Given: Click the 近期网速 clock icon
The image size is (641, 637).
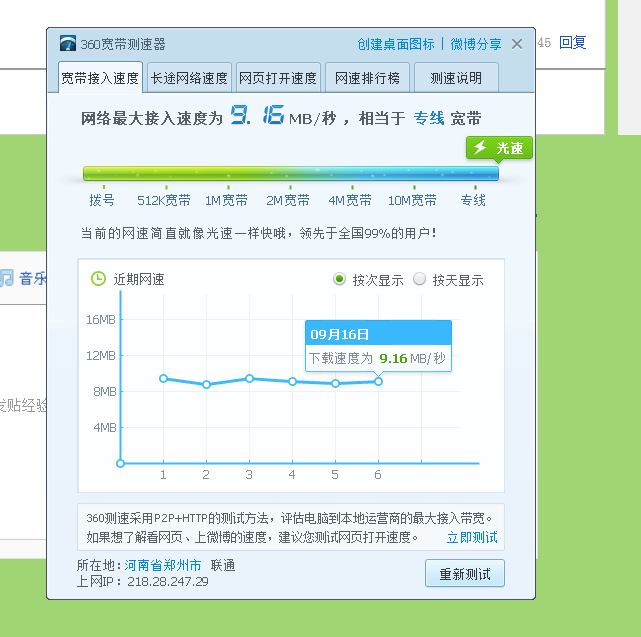Looking at the screenshot, I should tap(98, 279).
